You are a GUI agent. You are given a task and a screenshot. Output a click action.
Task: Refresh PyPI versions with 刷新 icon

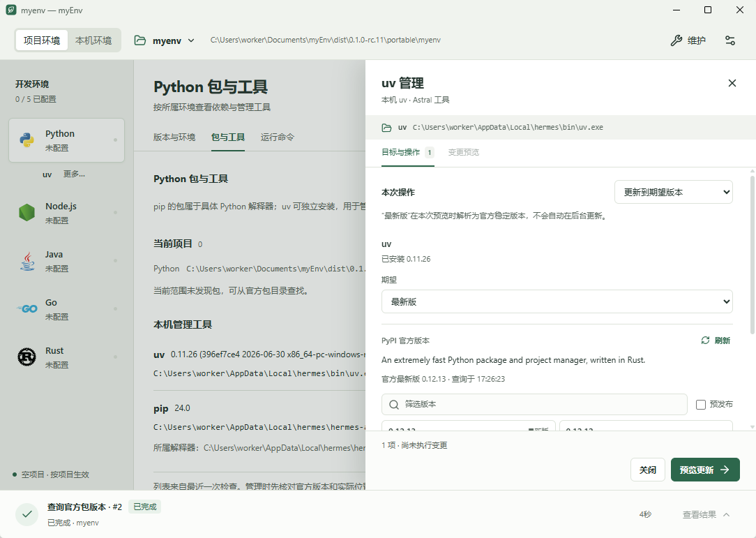click(x=705, y=340)
